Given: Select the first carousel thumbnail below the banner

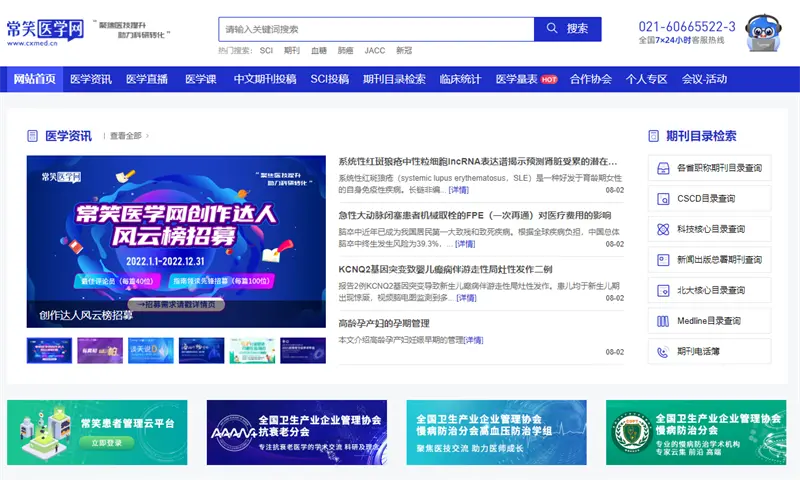Looking at the screenshot, I should (48, 351).
